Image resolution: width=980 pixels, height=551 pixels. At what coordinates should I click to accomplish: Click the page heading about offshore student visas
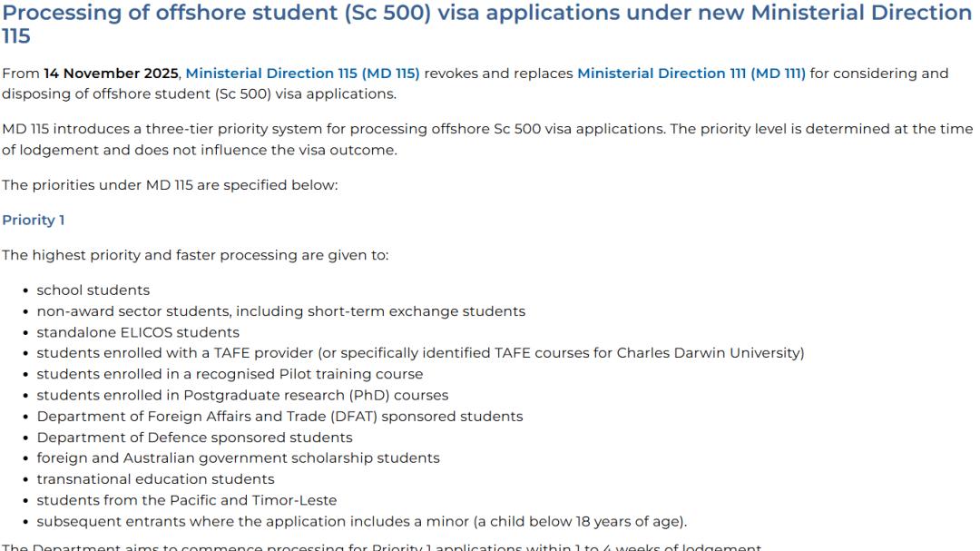tap(486, 14)
